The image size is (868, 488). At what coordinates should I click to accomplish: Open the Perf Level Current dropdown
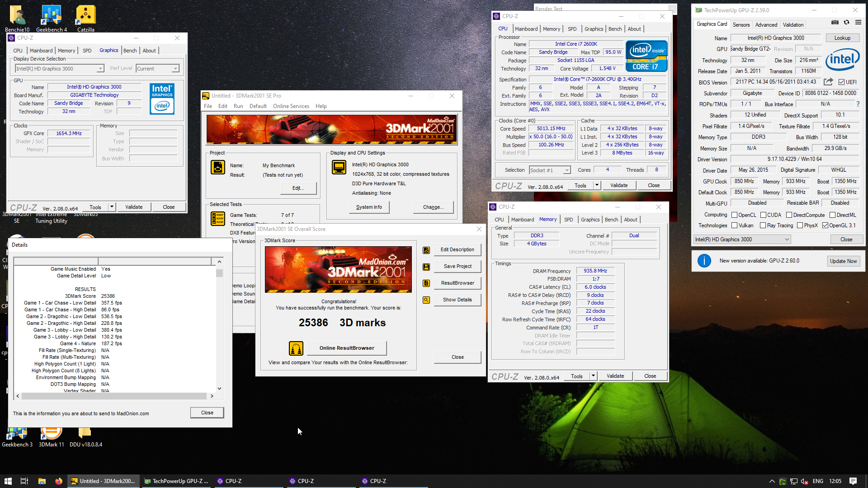click(158, 69)
